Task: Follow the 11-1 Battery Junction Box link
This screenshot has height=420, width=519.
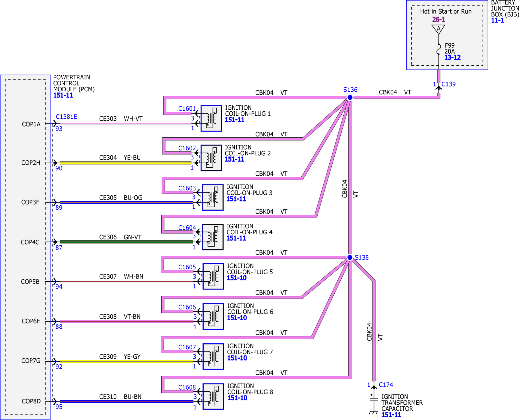Action: [497, 20]
